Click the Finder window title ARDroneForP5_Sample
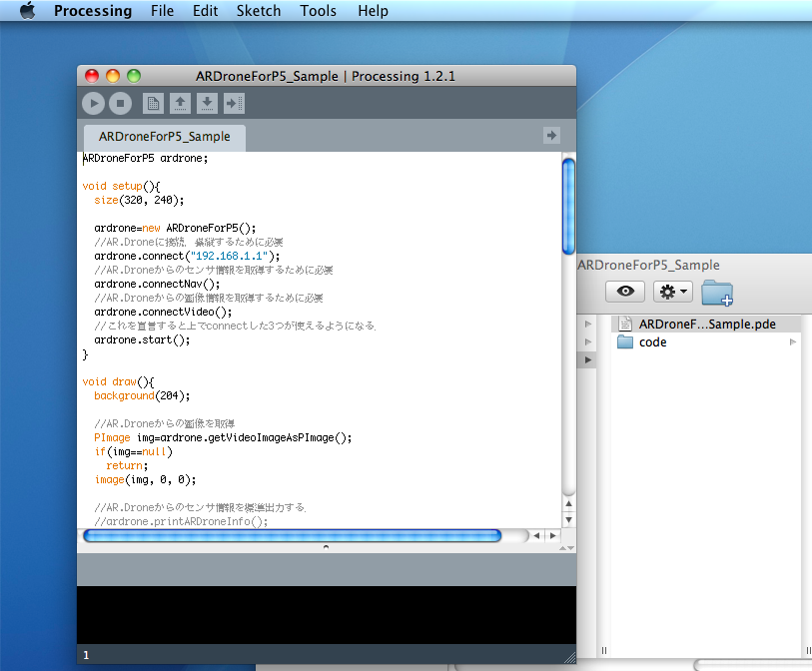Screen dimensions: 812x671 click(x=648, y=265)
